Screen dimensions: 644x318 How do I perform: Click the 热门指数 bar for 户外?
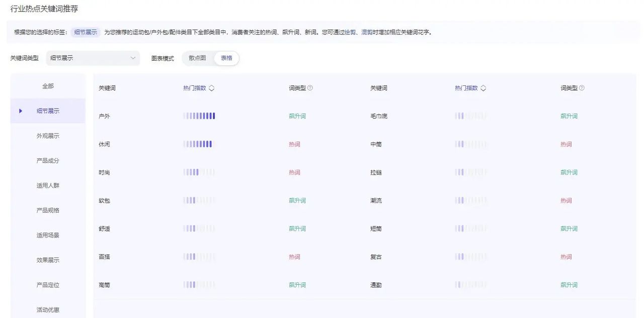click(199, 115)
